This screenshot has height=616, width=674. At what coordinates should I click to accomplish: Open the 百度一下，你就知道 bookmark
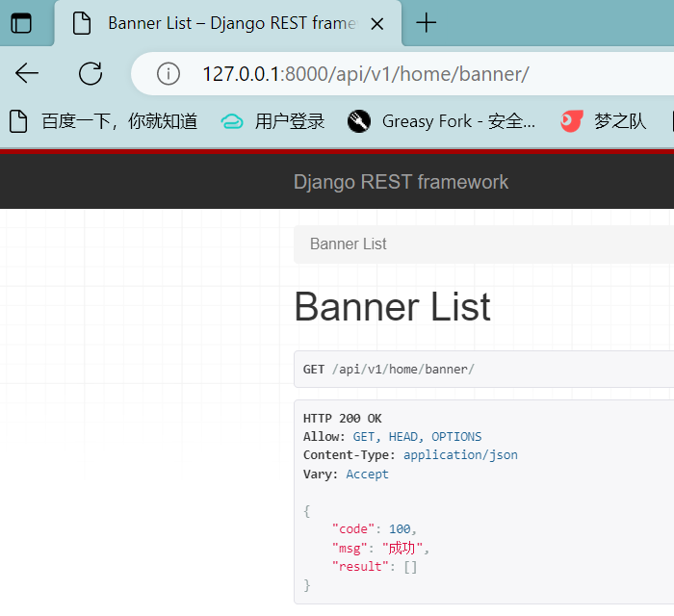coord(103,121)
